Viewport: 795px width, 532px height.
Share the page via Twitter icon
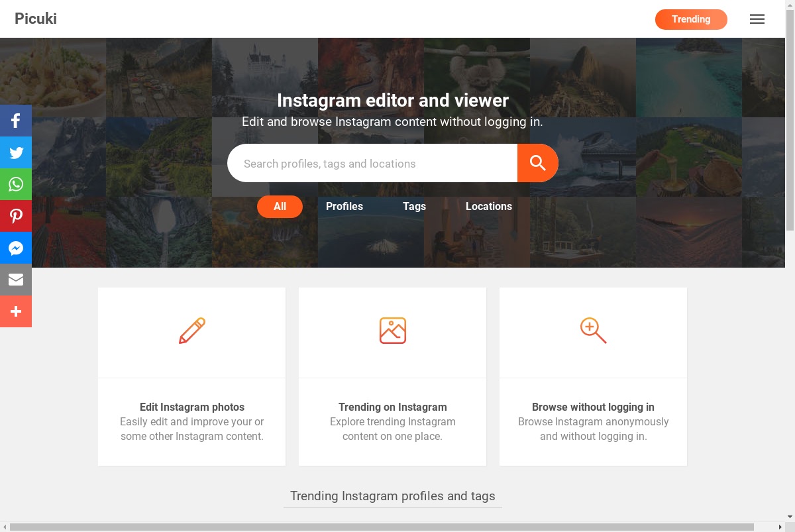(x=16, y=152)
